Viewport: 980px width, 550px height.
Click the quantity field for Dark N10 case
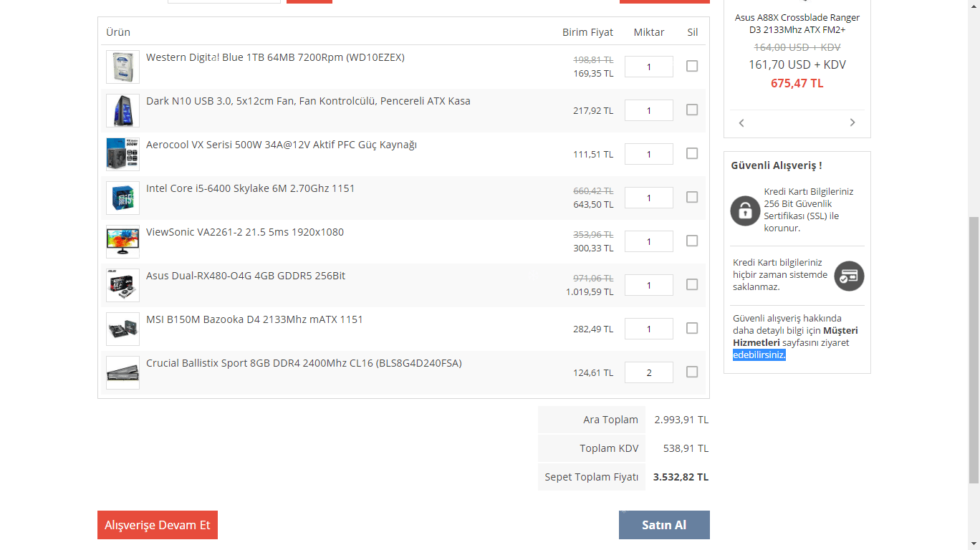pos(649,110)
